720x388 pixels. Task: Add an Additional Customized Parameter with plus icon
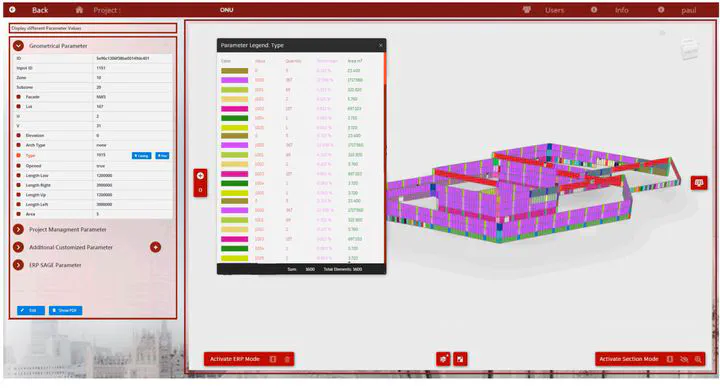coord(156,247)
